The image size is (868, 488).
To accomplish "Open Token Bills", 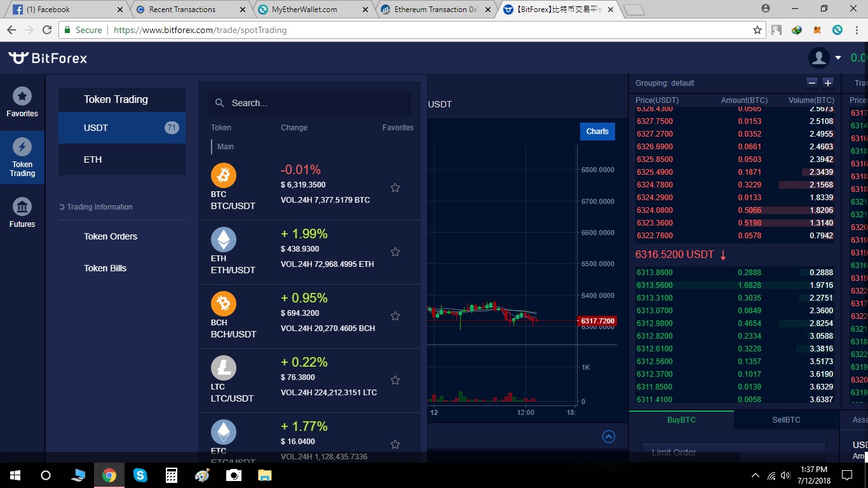I will (105, 268).
